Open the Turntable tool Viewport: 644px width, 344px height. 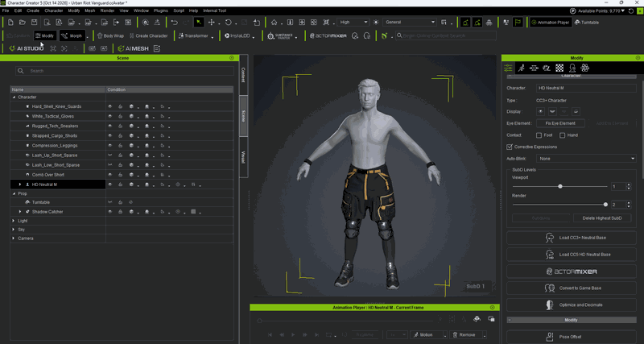587,23
